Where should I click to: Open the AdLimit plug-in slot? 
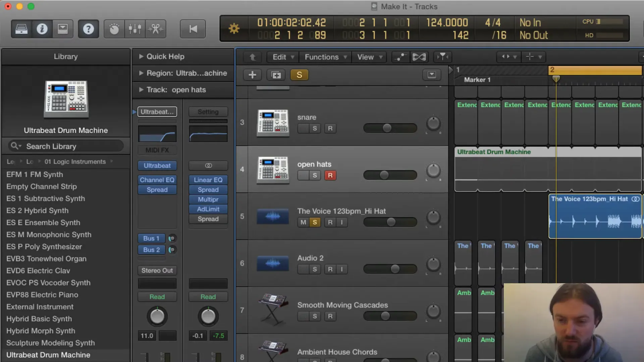coord(208,209)
